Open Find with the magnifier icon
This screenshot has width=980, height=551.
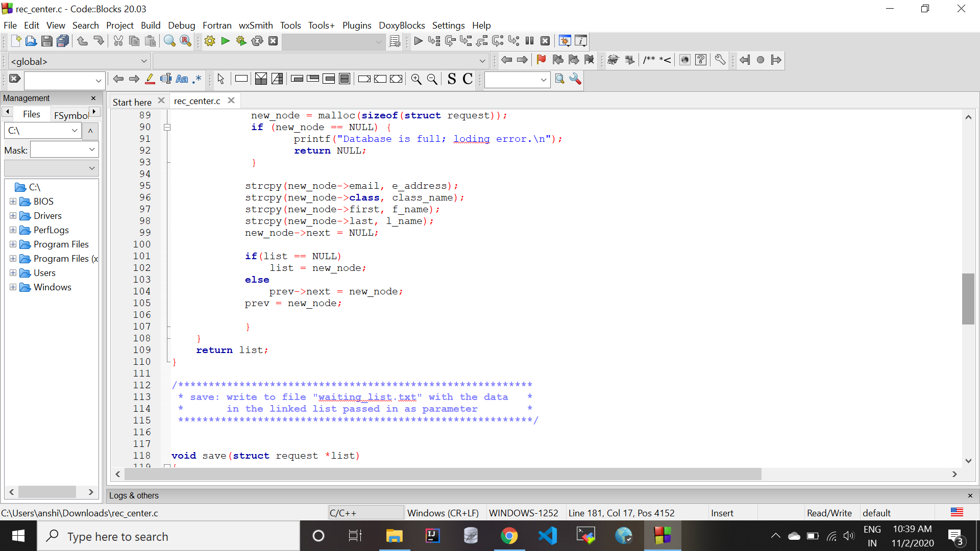tap(169, 41)
